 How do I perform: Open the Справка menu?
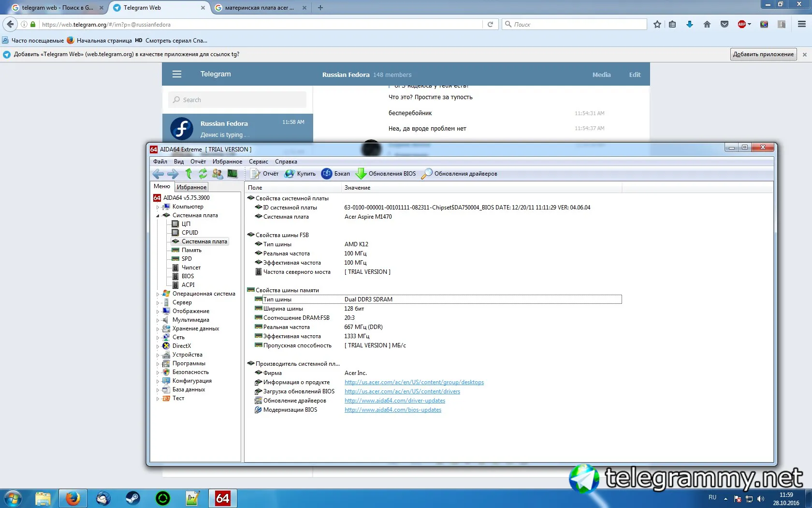286,162
